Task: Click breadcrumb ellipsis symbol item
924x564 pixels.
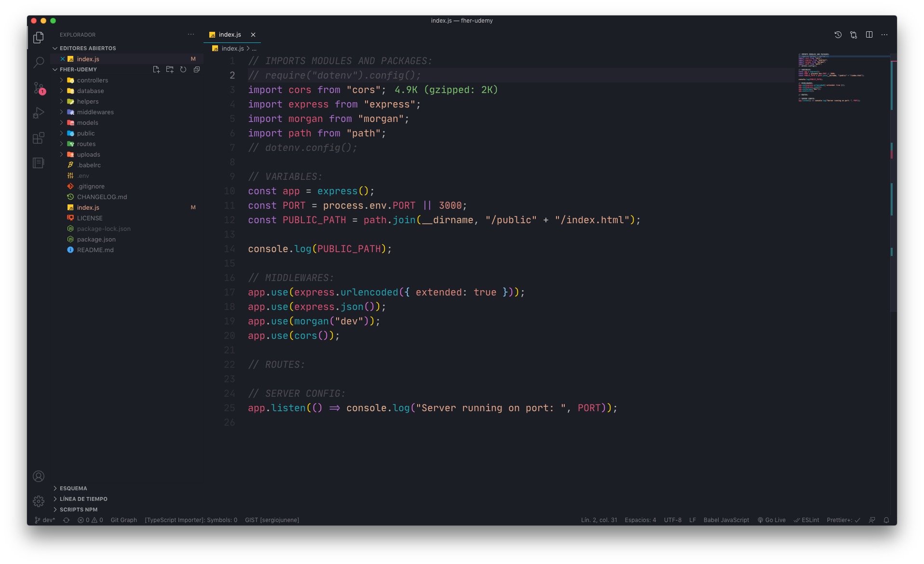Action: point(254,49)
